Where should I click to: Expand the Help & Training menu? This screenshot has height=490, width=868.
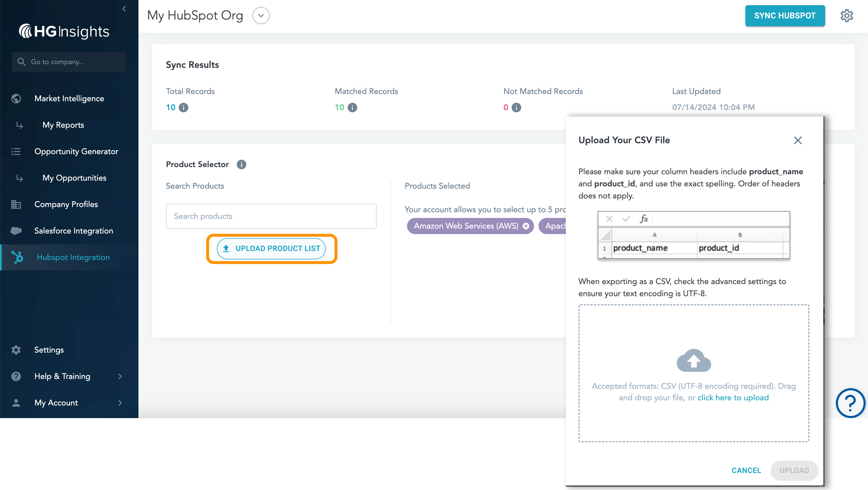coord(120,376)
